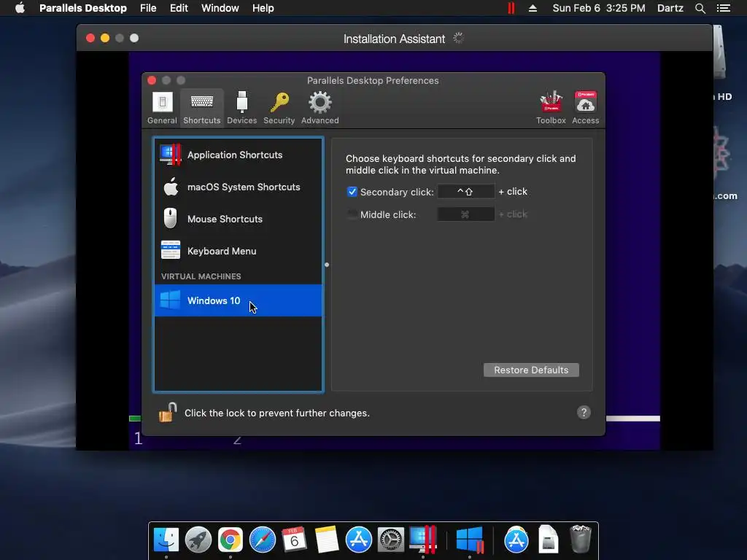Open the Edit menu
This screenshot has height=560, width=747.
[179, 8]
